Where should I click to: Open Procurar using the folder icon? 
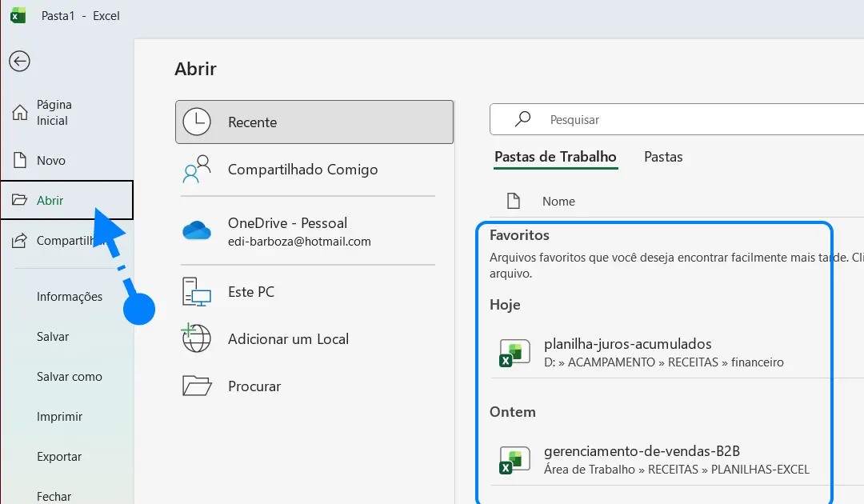(194, 386)
